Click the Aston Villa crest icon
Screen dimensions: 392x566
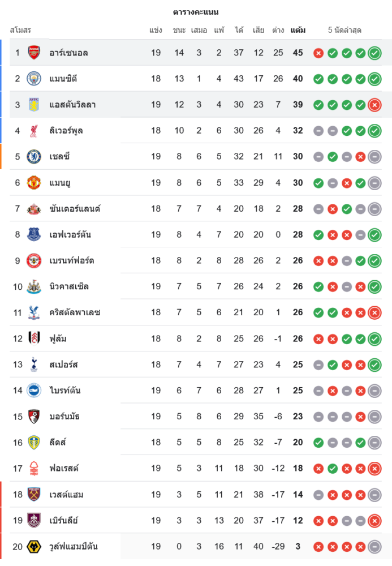(34, 105)
